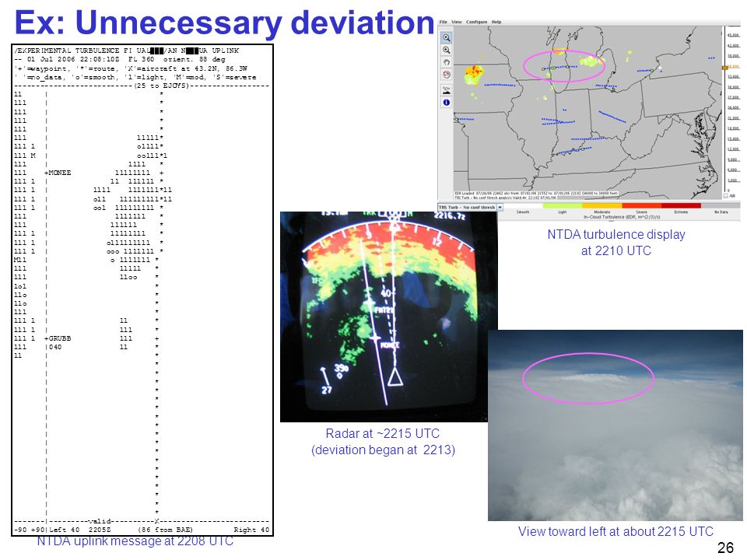
Task: Click the red Severe legend swatch
Action: pos(641,205)
